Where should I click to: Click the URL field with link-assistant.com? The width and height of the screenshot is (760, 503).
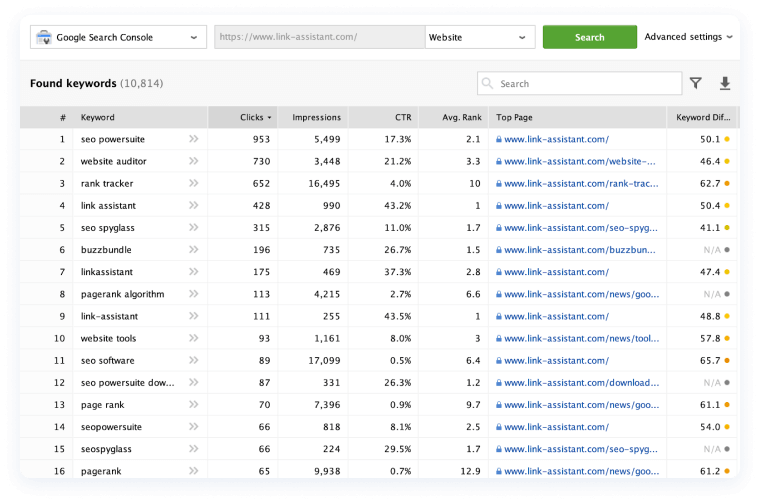(319, 38)
